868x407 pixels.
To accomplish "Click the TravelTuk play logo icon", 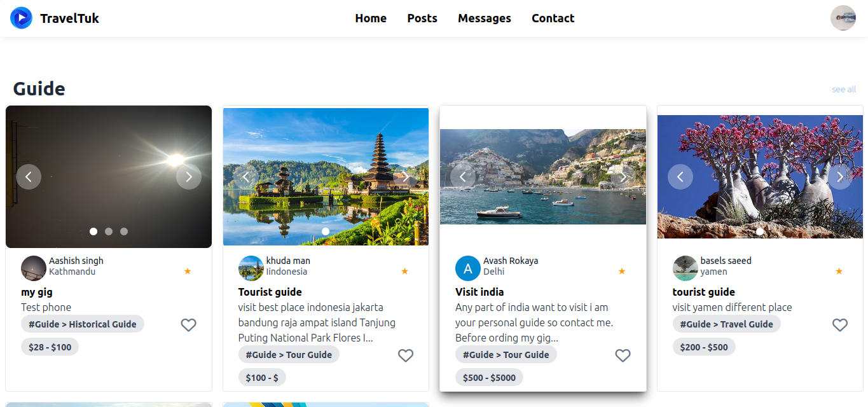I will click(x=21, y=18).
